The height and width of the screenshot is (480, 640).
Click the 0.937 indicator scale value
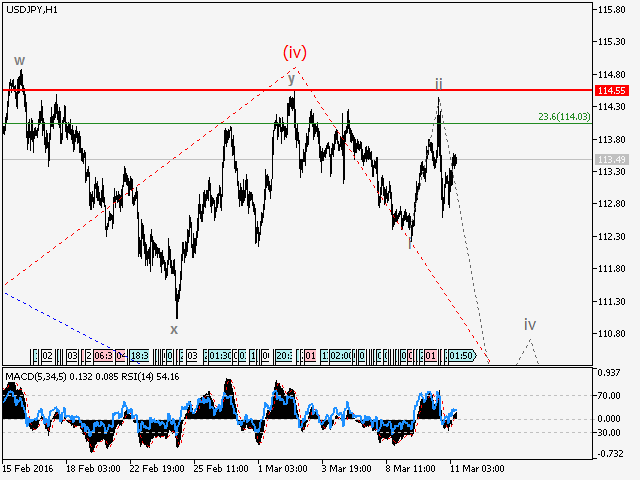[x=609, y=372]
